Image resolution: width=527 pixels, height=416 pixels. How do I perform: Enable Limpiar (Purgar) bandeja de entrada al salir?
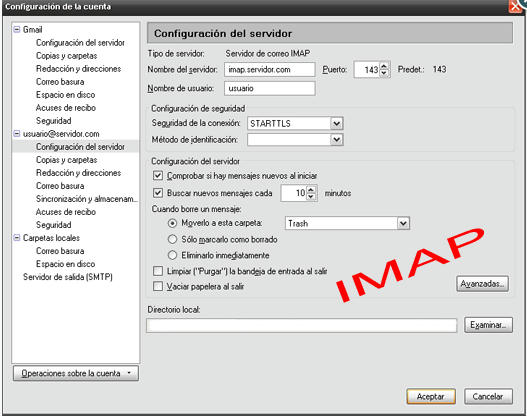pyautogui.click(x=158, y=271)
